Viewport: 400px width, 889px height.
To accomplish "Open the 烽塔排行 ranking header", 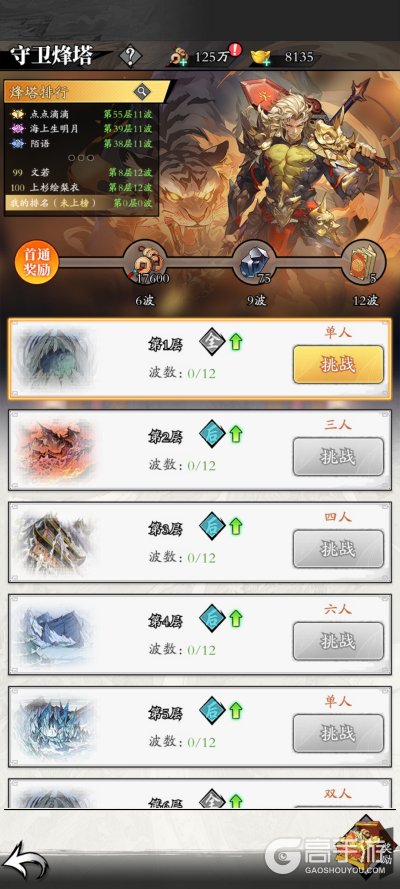I will (x=87, y=91).
